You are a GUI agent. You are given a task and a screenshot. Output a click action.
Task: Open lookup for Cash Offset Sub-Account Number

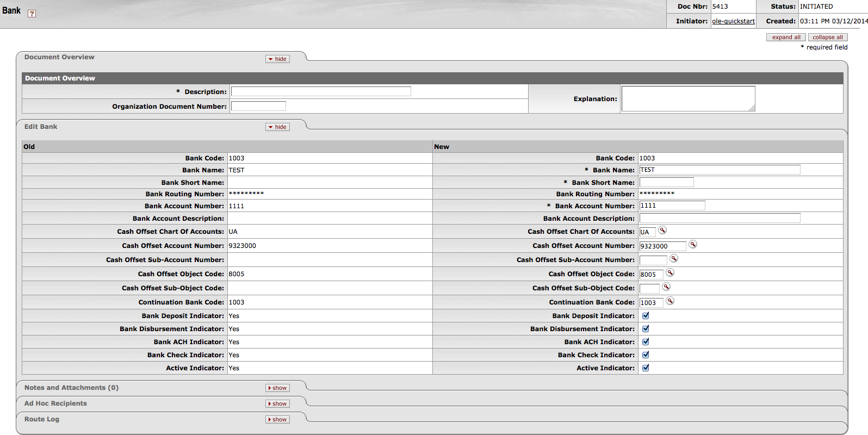tap(674, 259)
